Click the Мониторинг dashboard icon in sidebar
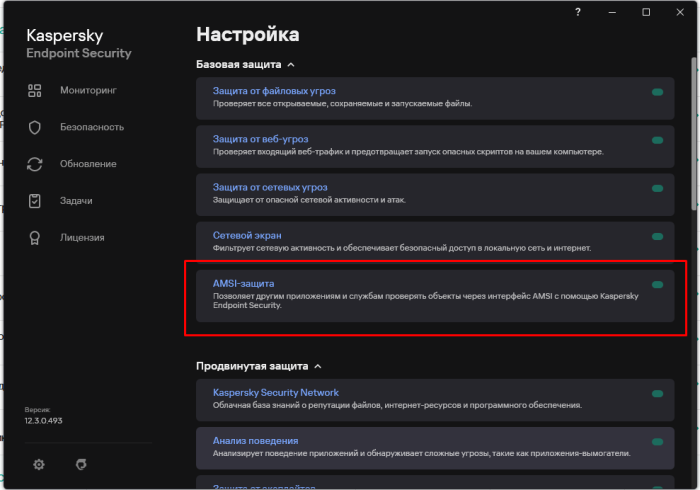The width and height of the screenshot is (700, 490). point(35,90)
